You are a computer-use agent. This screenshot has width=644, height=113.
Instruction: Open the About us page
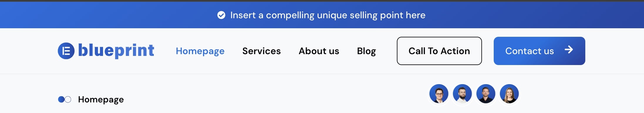(x=319, y=51)
